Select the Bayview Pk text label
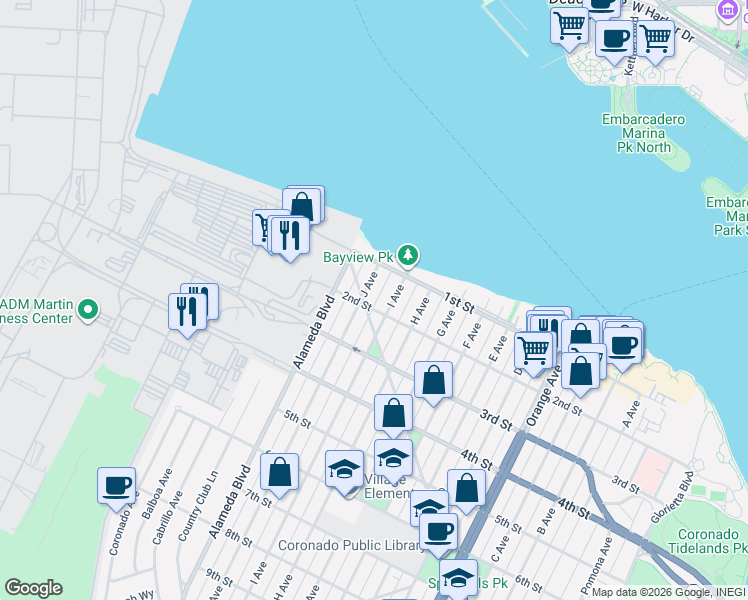The height and width of the screenshot is (600, 748). (x=358, y=257)
